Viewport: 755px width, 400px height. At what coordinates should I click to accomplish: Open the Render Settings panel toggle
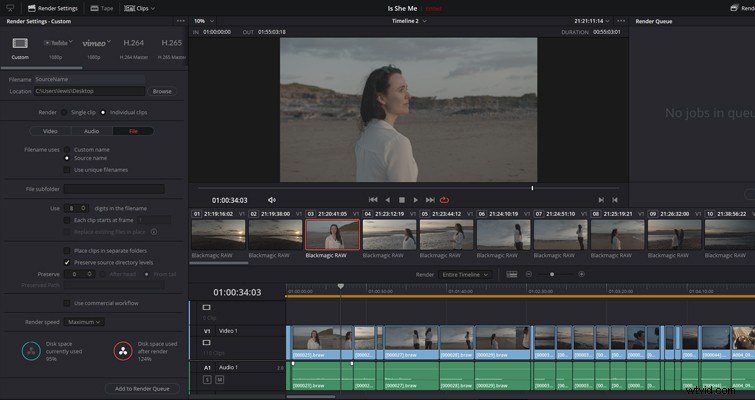coord(53,8)
